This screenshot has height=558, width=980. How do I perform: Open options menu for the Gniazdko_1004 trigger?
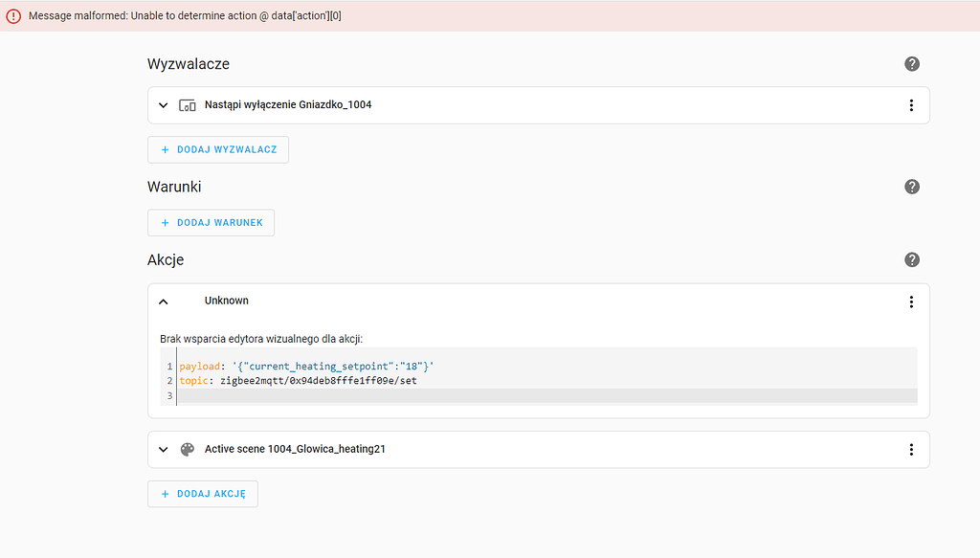[911, 105]
